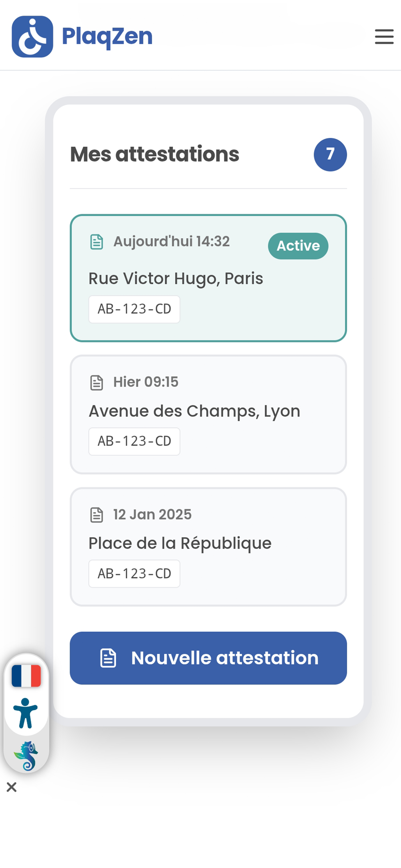Viewport: 401px width, 868px height.
Task: Click document icon beside 12 Jan 2025
Action: (x=97, y=515)
